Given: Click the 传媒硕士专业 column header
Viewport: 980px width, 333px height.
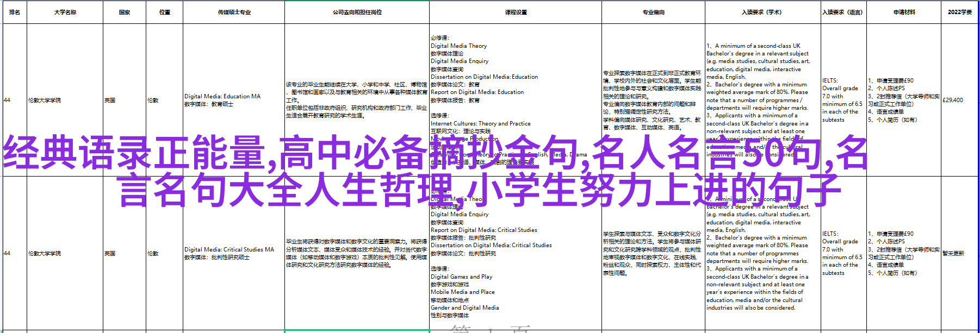Looking at the screenshot, I should tap(234, 12).
